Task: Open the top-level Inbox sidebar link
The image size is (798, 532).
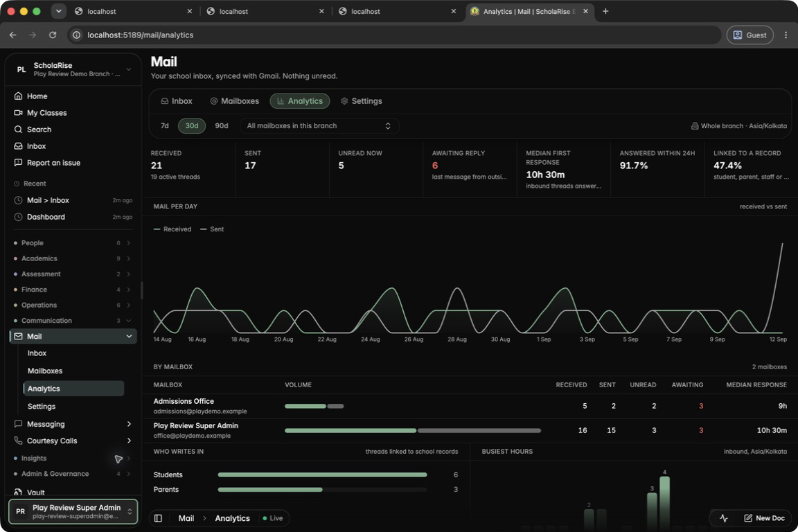Action: tap(30, 146)
